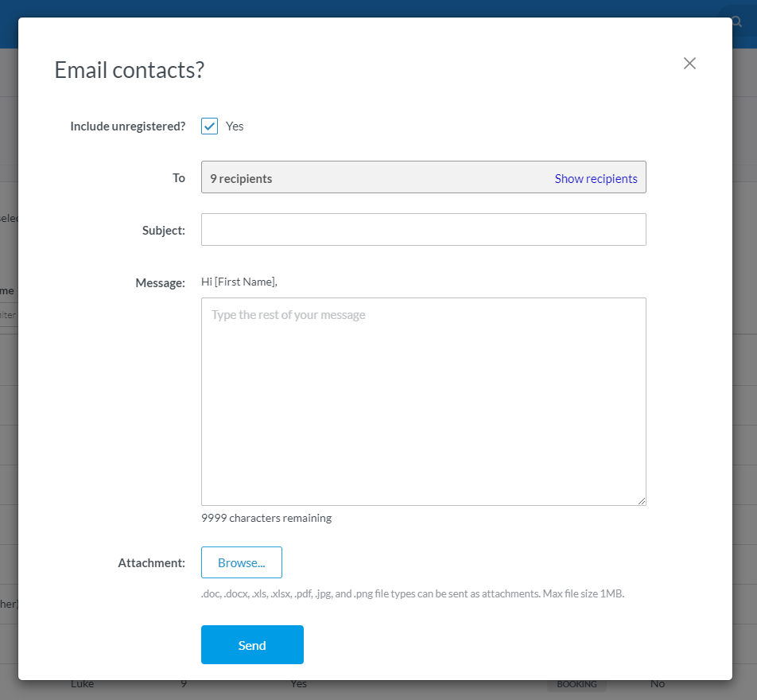757x700 pixels.
Task: Click the BOOKING badge behind the dialog
Action: click(576, 685)
